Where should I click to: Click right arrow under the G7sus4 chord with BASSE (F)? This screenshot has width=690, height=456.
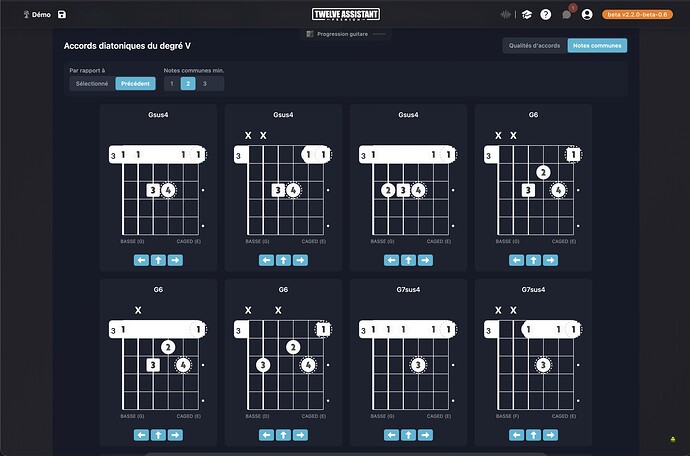[x=550, y=435]
